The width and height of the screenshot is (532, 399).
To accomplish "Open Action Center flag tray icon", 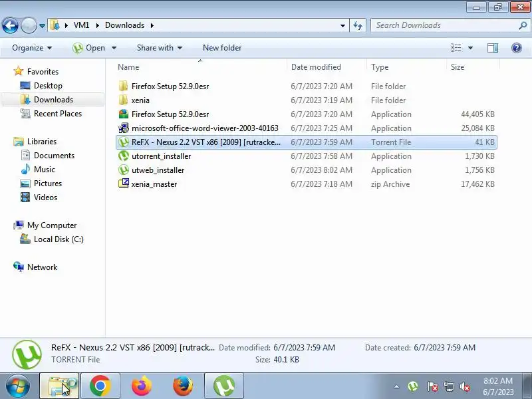I will [x=432, y=386].
